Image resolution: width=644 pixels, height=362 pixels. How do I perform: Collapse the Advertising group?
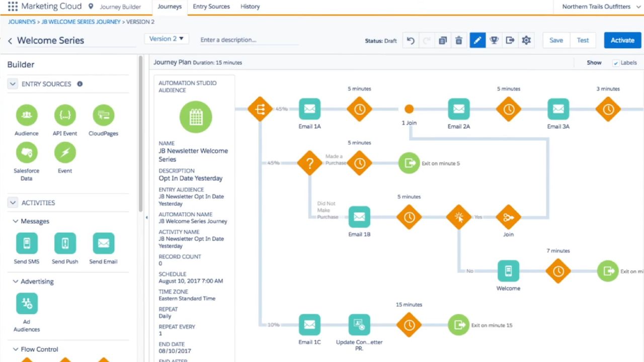tap(16, 282)
